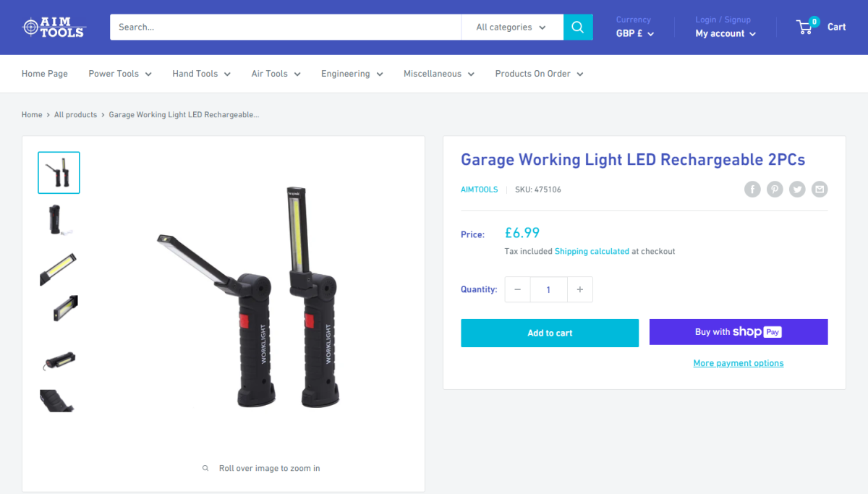Share product by email icon

click(819, 189)
